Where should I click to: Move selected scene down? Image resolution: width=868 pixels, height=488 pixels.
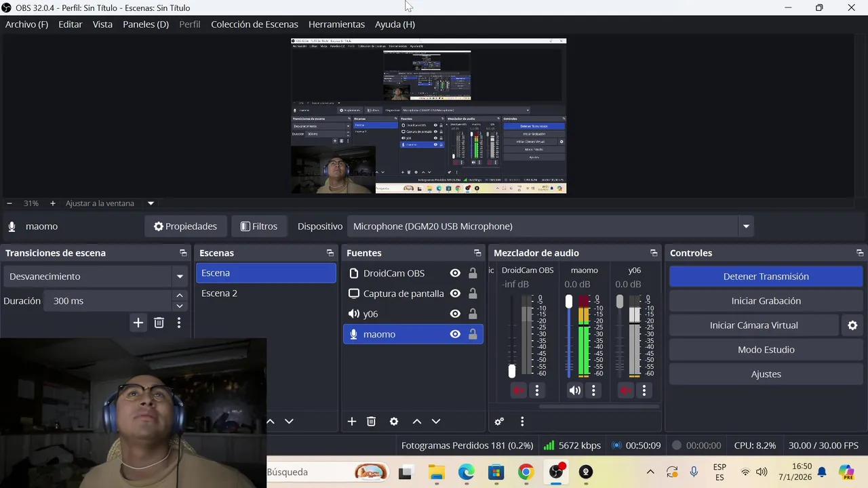click(289, 422)
